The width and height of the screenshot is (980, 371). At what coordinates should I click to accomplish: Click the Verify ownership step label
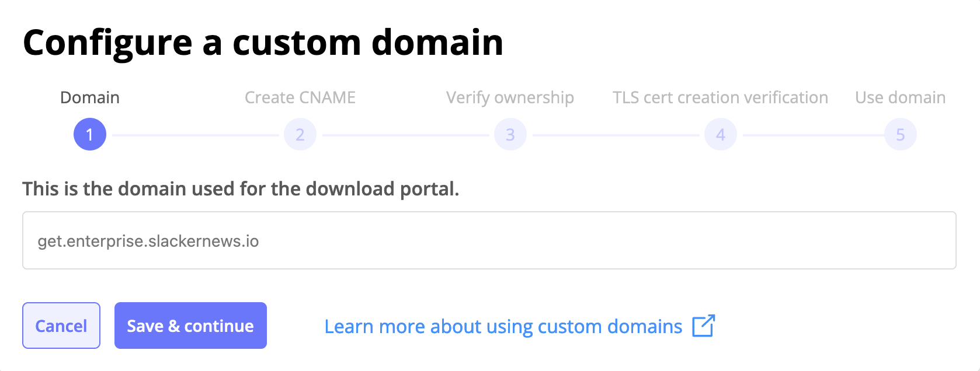tap(509, 97)
